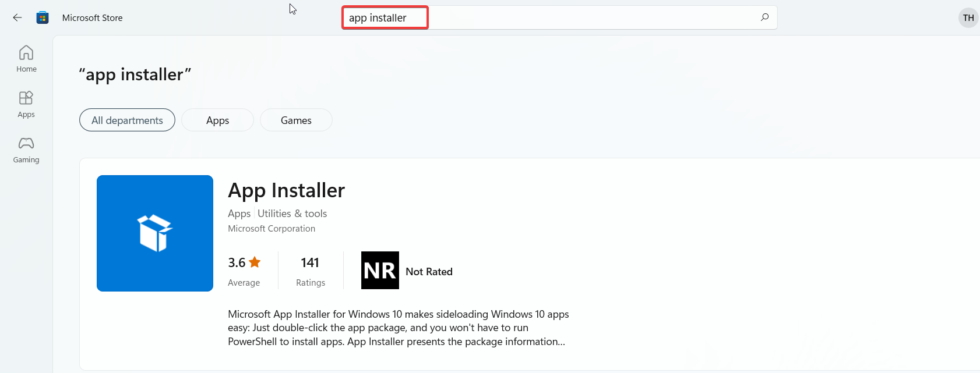This screenshot has height=373, width=980.
Task: Click the Microsoft Store logo icon
Action: pos(43,17)
